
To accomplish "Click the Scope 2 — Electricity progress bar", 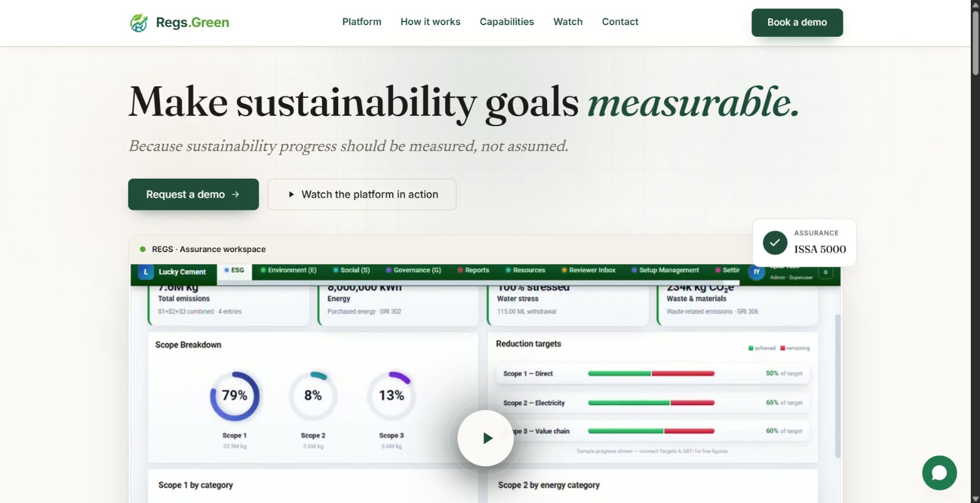I will 651,403.
